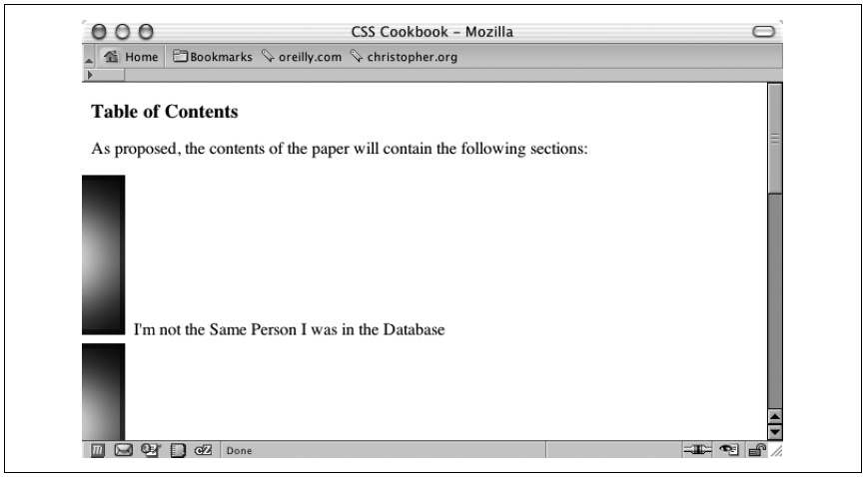Viewport: 868px width, 477px height.
Task: Launch Composer from the status bar
Action: coord(151,450)
